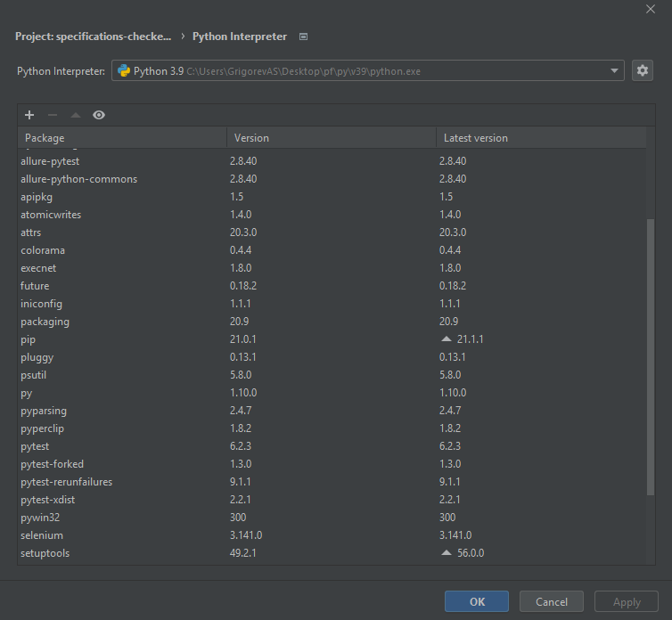Select the atomicwrites package row
The image size is (672, 620).
332,214
